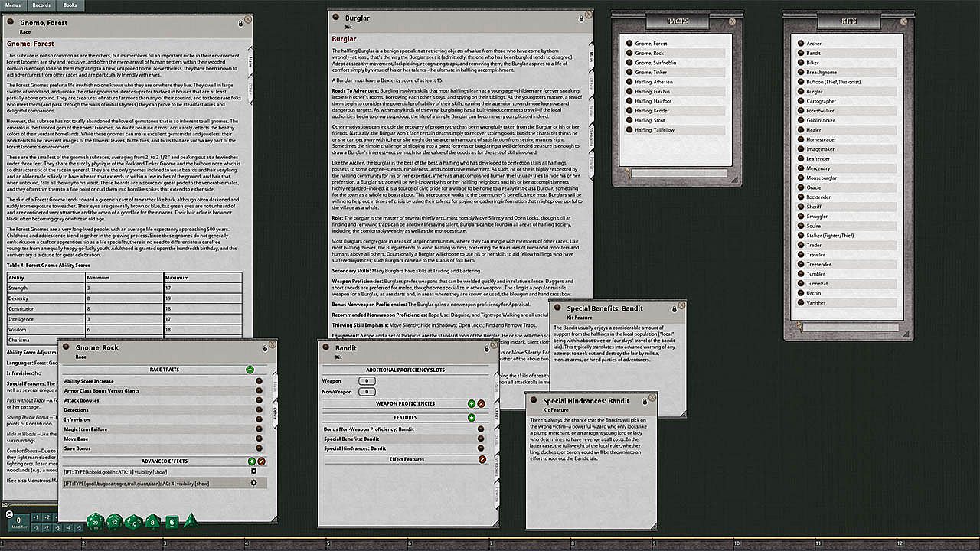Open the Mouseburglar kit entry

click(823, 178)
